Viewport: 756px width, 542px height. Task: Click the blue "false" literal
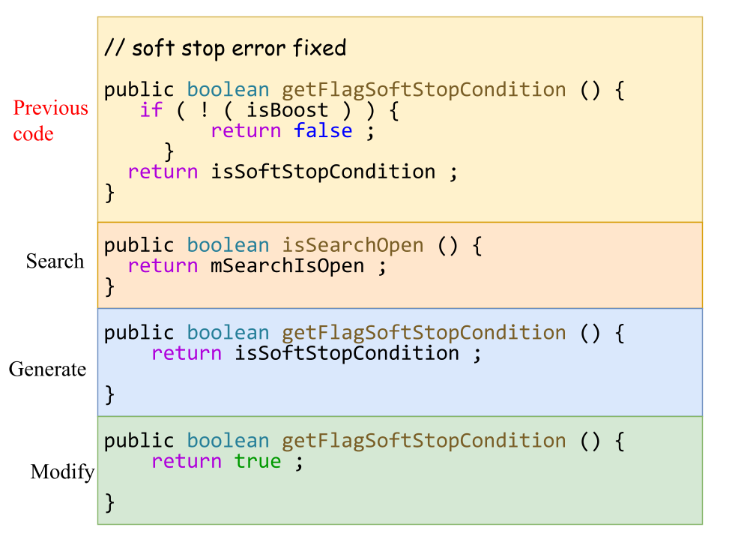[x=322, y=131]
